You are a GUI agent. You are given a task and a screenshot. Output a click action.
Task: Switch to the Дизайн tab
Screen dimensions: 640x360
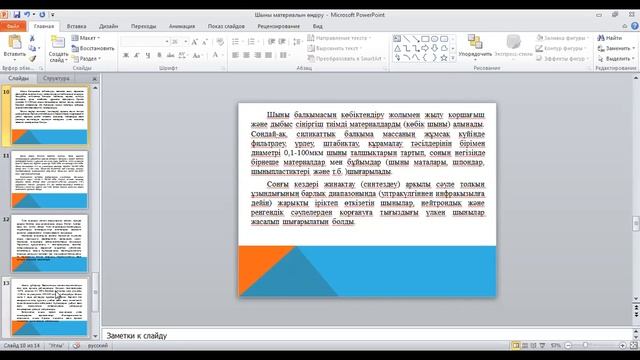(x=109, y=26)
